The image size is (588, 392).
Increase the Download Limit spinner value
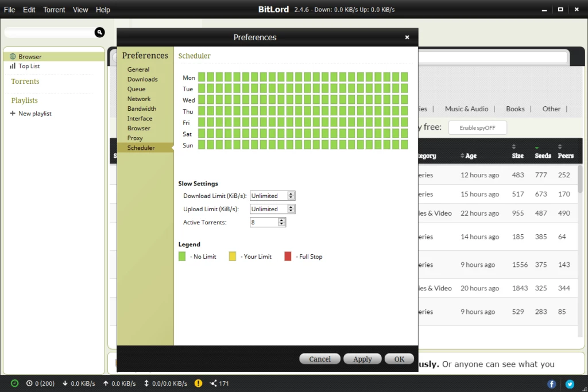click(291, 194)
